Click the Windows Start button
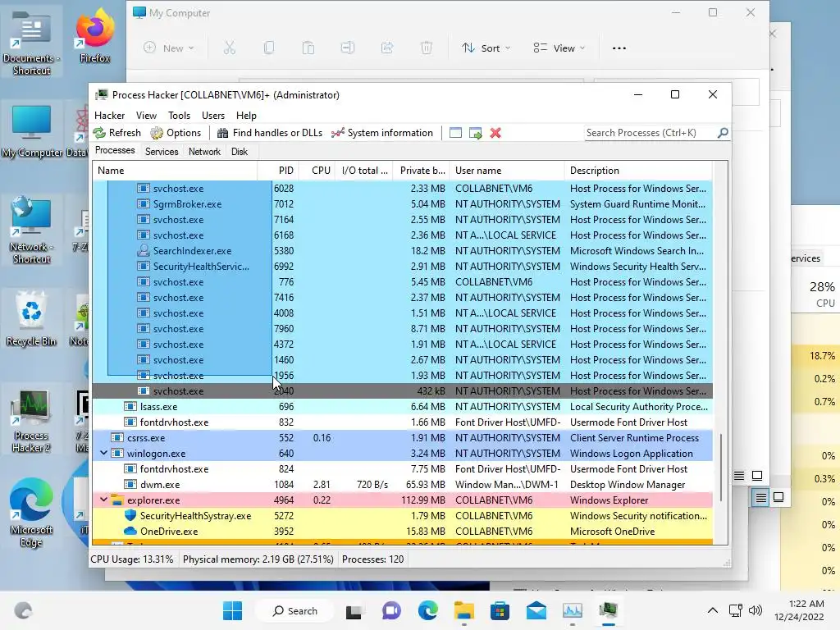The height and width of the screenshot is (630, 840). (232, 610)
